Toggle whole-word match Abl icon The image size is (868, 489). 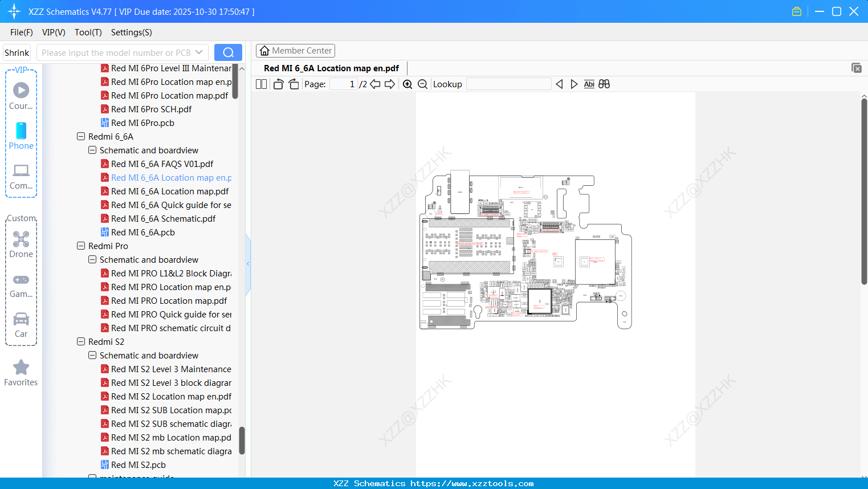(x=589, y=84)
